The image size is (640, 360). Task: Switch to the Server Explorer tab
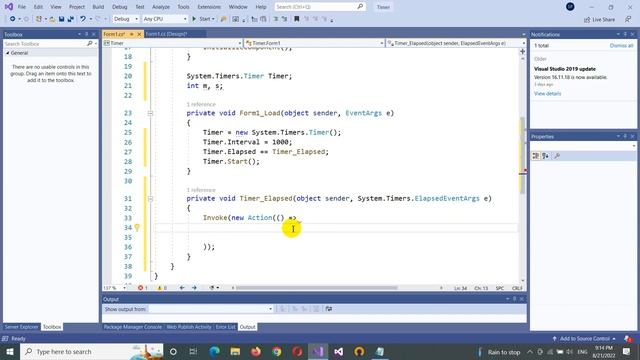point(21,327)
